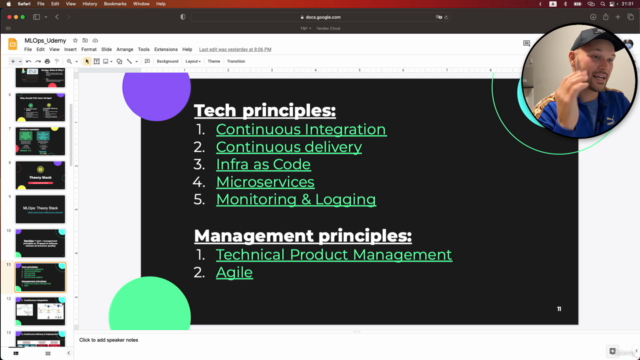The image size is (640, 360).
Task: Collapse the filmstrip panel
Action: [x=69, y=353]
